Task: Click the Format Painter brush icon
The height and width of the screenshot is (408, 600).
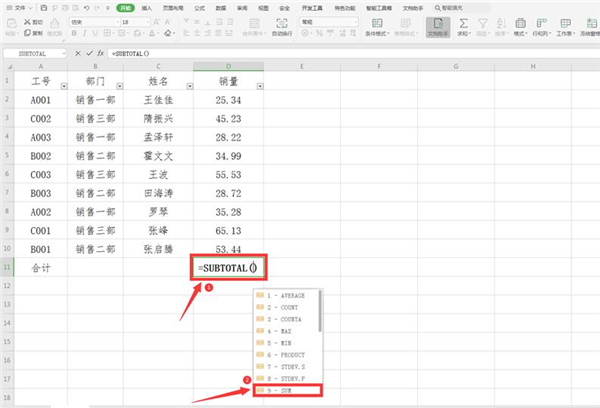Action: (55, 24)
